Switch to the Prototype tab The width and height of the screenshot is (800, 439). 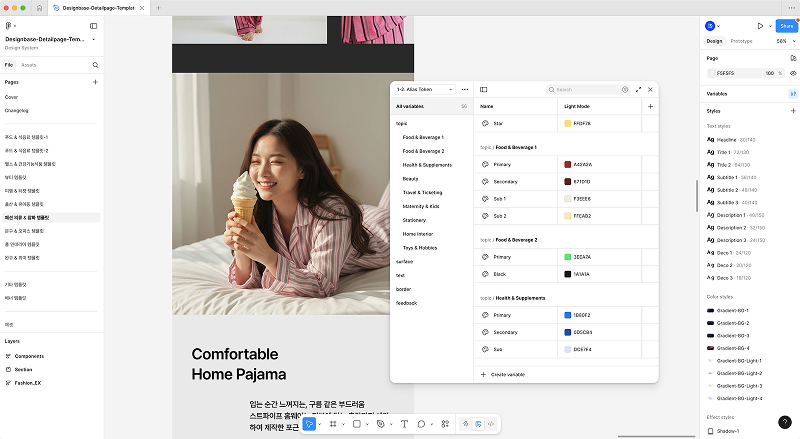tap(741, 41)
